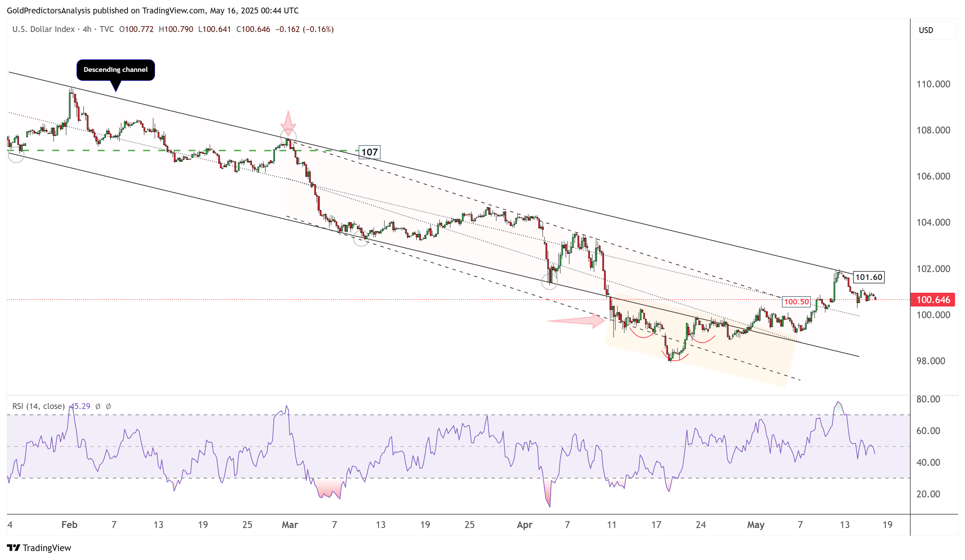The image size is (965, 560).
Task: Click the gray circle near the March 10 low
Action: [361, 238]
